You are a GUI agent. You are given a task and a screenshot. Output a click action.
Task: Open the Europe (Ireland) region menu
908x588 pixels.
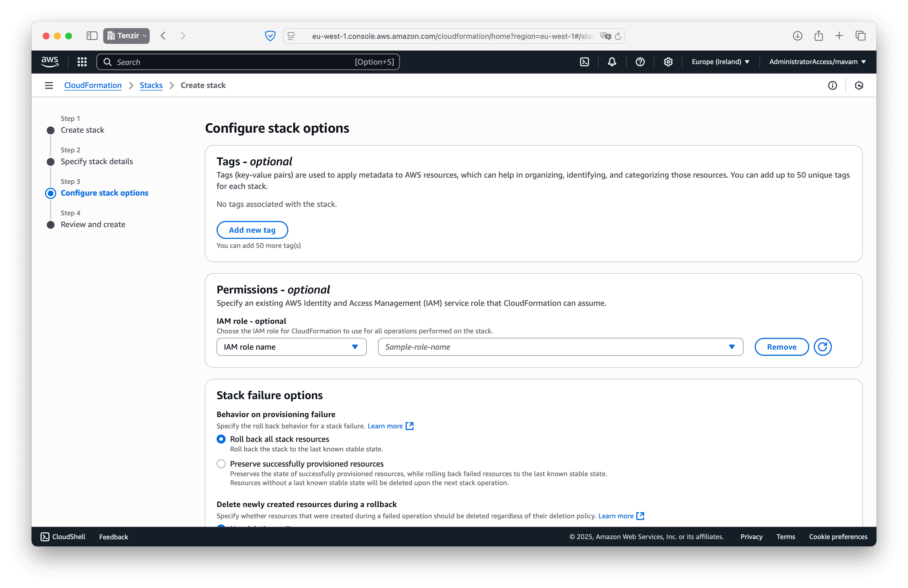tap(720, 62)
